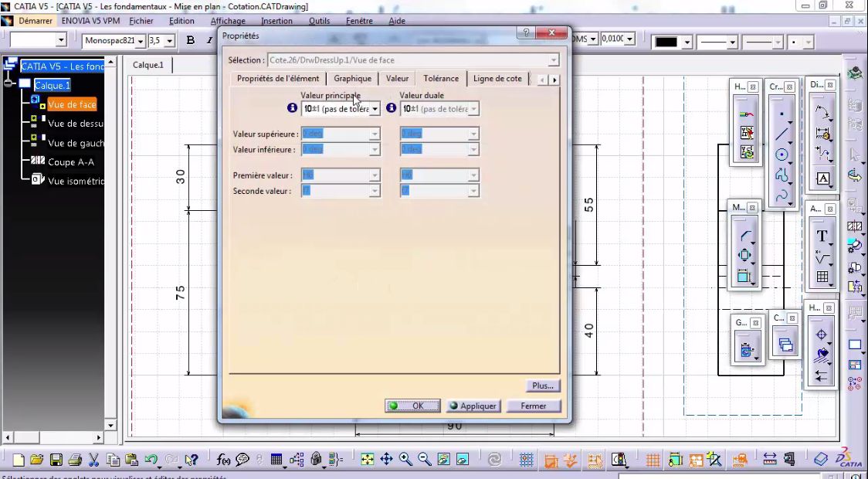Click the info toggle beside Valeur principale

(x=292, y=108)
